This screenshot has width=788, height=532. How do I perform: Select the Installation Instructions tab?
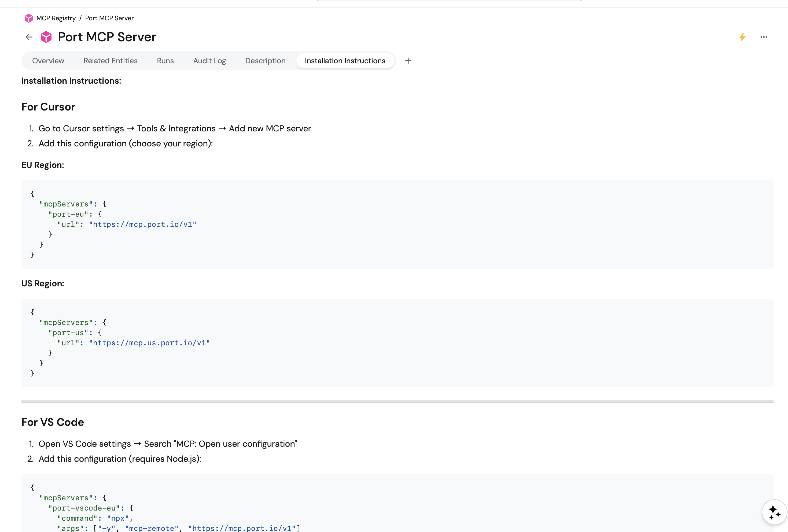(x=345, y=61)
